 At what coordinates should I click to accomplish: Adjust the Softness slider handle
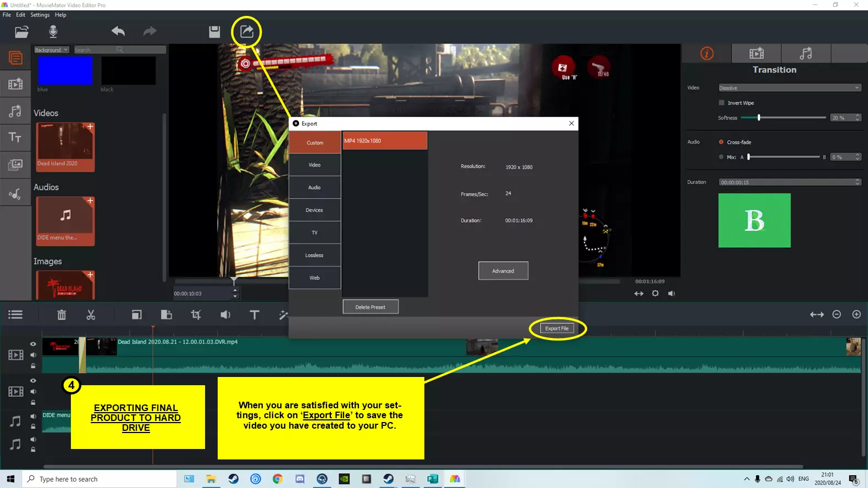(759, 118)
